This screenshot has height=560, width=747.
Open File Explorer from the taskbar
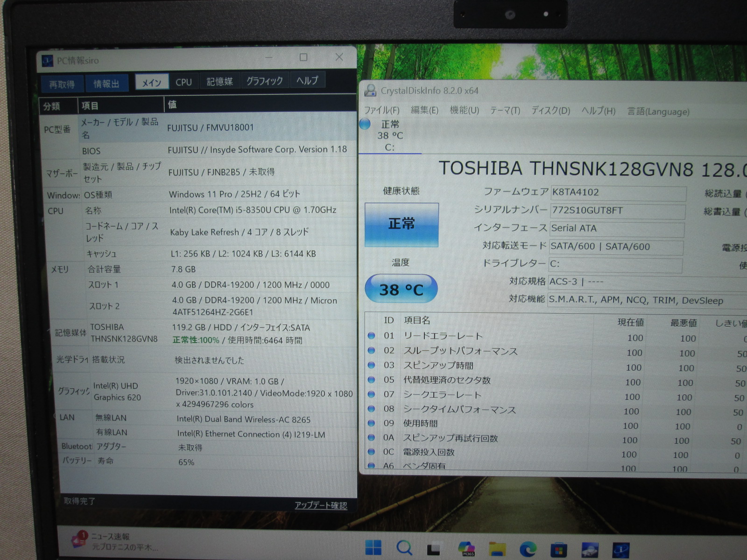click(497, 549)
